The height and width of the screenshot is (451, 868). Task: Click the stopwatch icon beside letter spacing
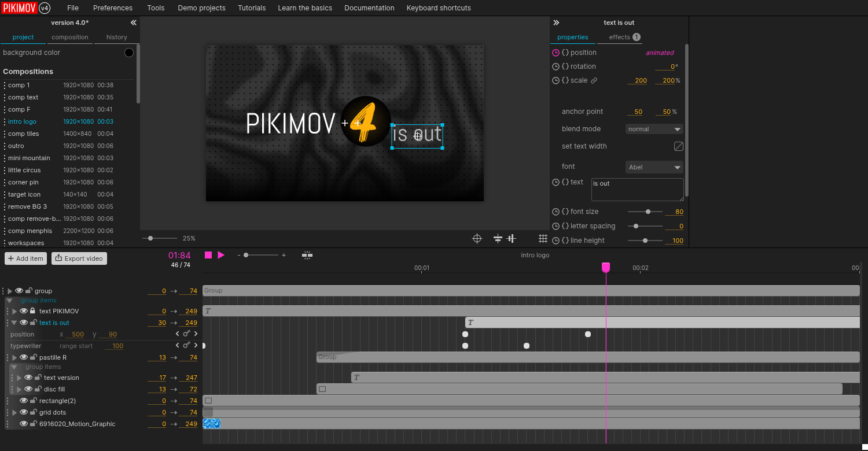556,226
